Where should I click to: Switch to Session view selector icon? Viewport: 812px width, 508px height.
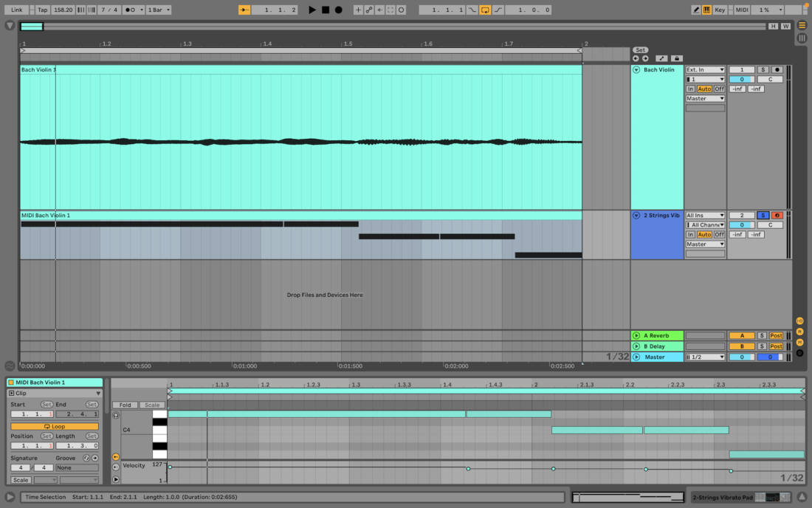[x=802, y=38]
